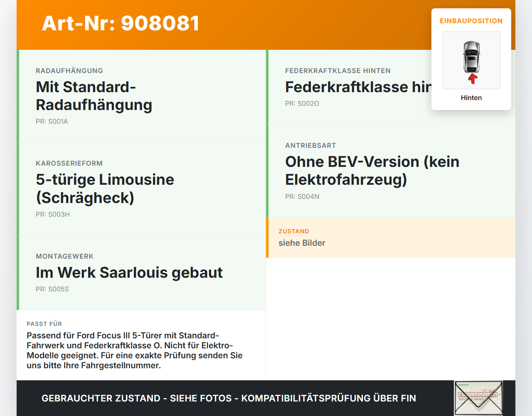
Task: Click the Passt für description text
Action: [x=135, y=350]
